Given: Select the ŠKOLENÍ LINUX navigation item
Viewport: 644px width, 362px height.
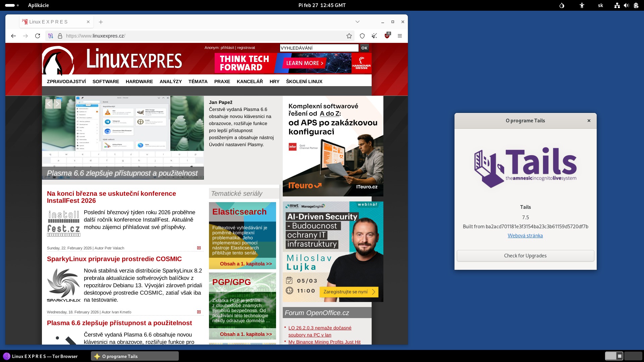Looking at the screenshot, I should (304, 81).
